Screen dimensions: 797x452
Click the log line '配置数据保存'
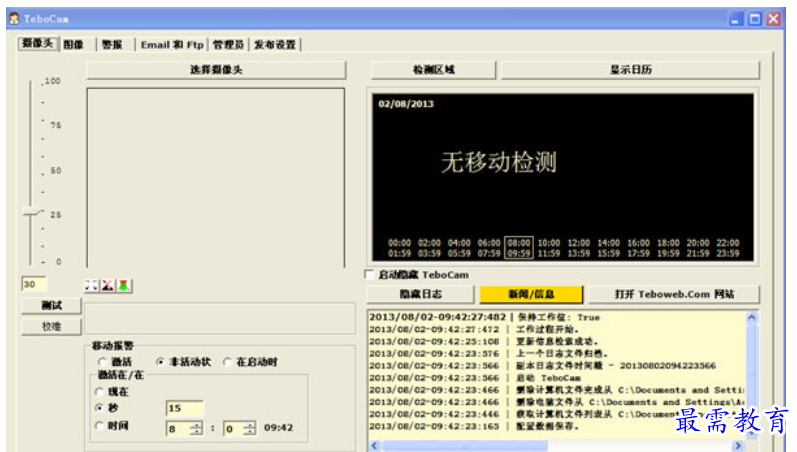(474, 426)
